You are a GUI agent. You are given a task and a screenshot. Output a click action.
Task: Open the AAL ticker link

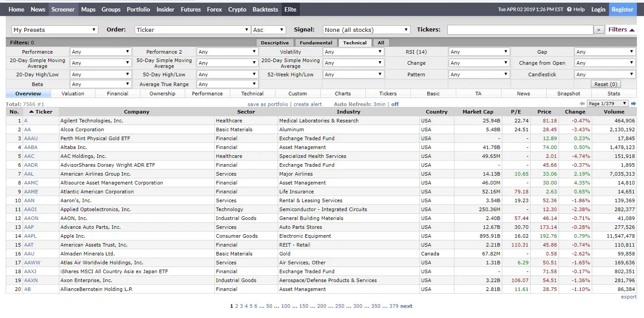click(x=29, y=174)
